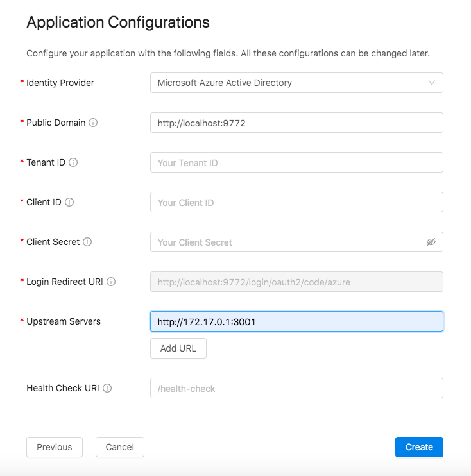Go back with the Previous button
Viewport: 471px width, 476px height.
(x=55, y=447)
